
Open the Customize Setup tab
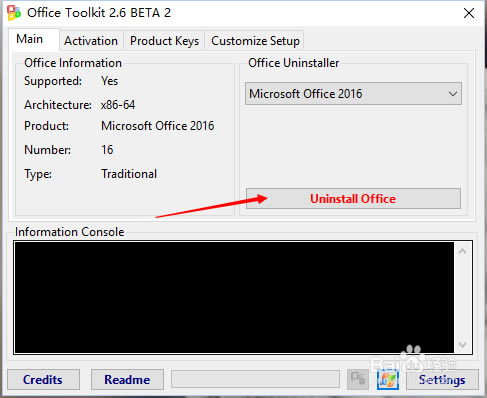tap(255, 41)
